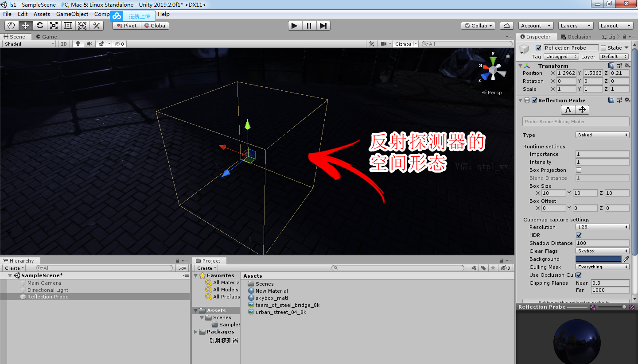Open Transform component presets icon
Viewport: 638px width, 364px height.
click(619, 66)
